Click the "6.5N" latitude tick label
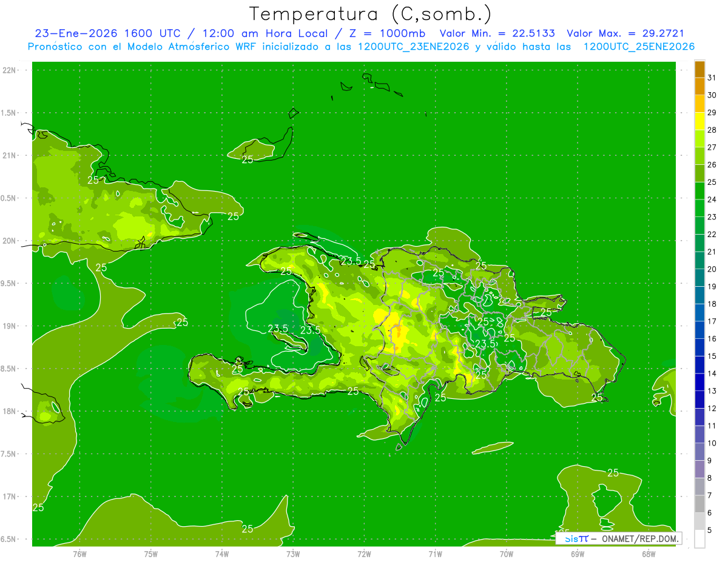 coord(8,540)
